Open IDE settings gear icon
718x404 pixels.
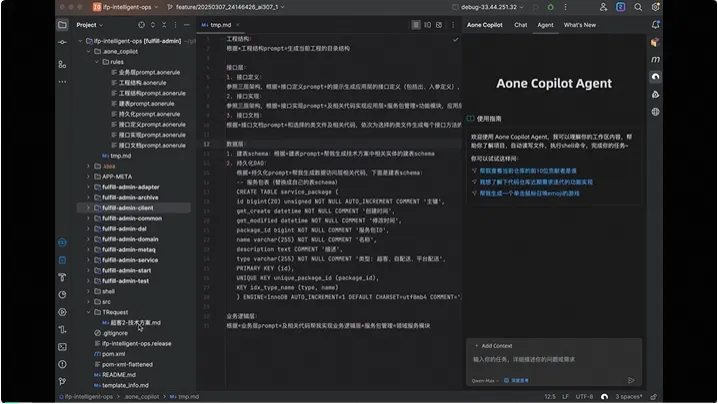click(x=655, y=7)
